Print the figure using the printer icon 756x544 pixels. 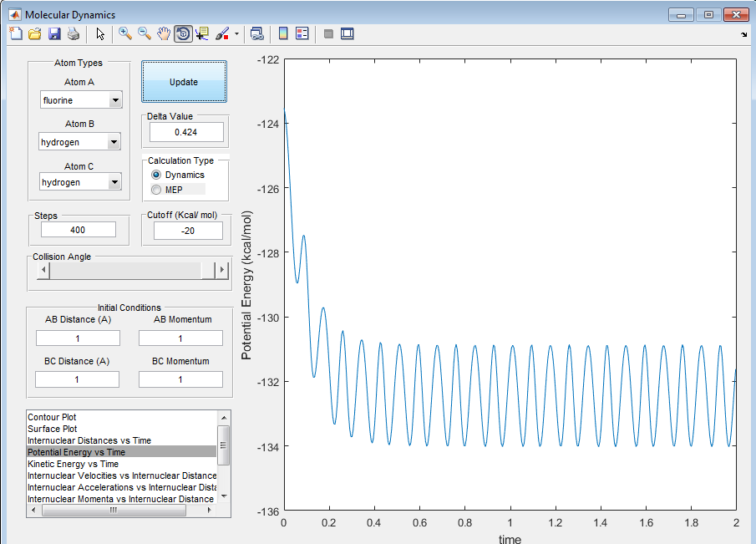point(74,34)
